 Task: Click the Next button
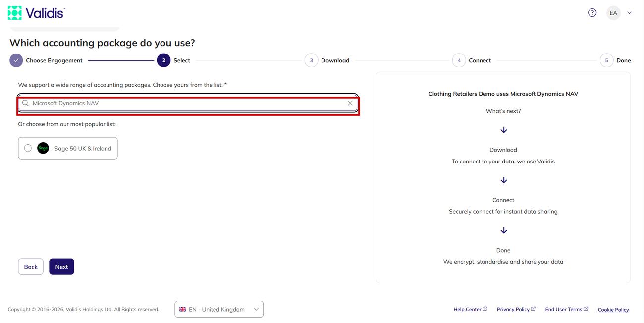tap(61, 267)
